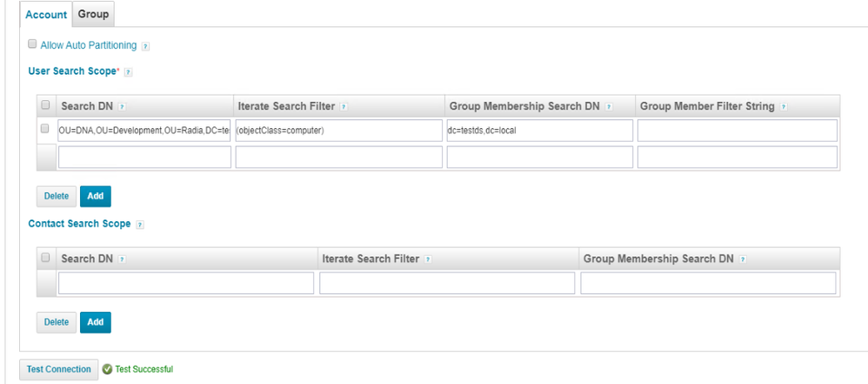
Task: Click the (objectClass=computer) filter field
Action: [338, 131]
